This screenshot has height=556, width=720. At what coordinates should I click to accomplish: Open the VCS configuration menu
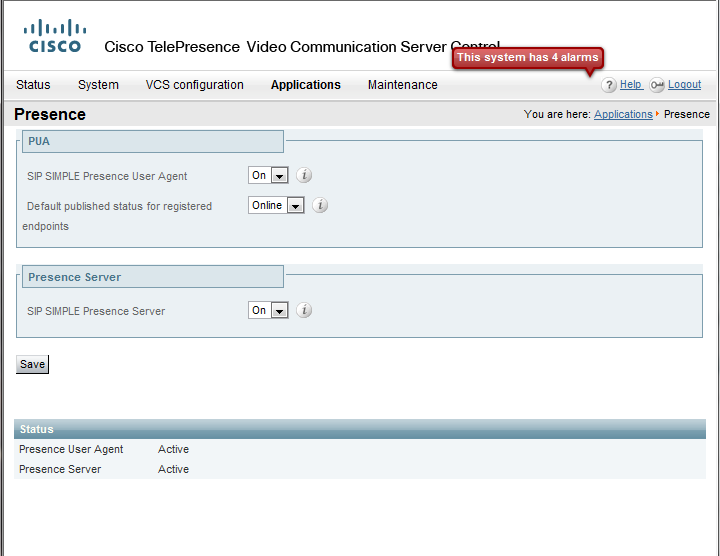[195, 85]
